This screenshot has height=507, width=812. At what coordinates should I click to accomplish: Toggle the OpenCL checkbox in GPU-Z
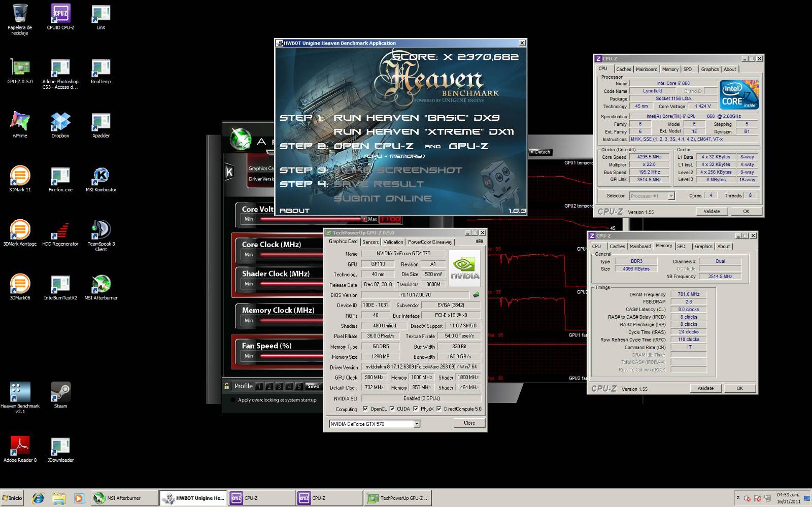tap(365, 409)
